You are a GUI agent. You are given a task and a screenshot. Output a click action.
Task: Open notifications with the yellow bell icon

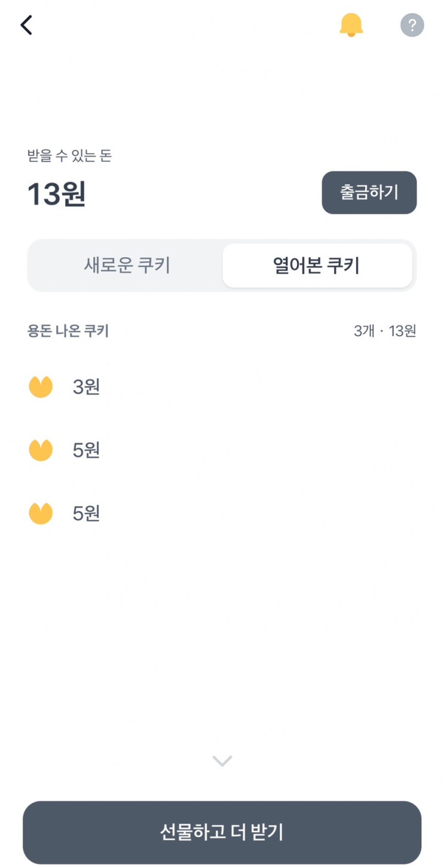click(351, 25)
